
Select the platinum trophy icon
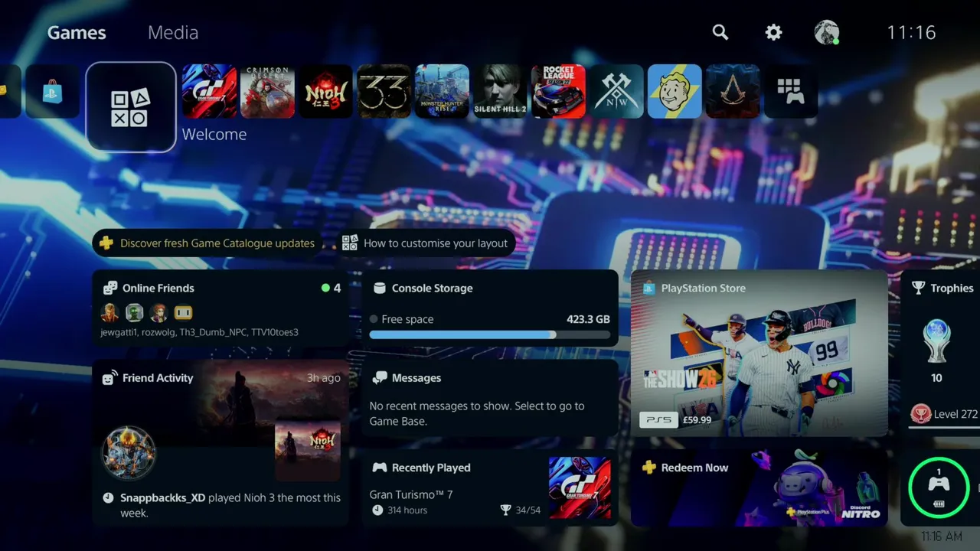click(x=936, y=341)
